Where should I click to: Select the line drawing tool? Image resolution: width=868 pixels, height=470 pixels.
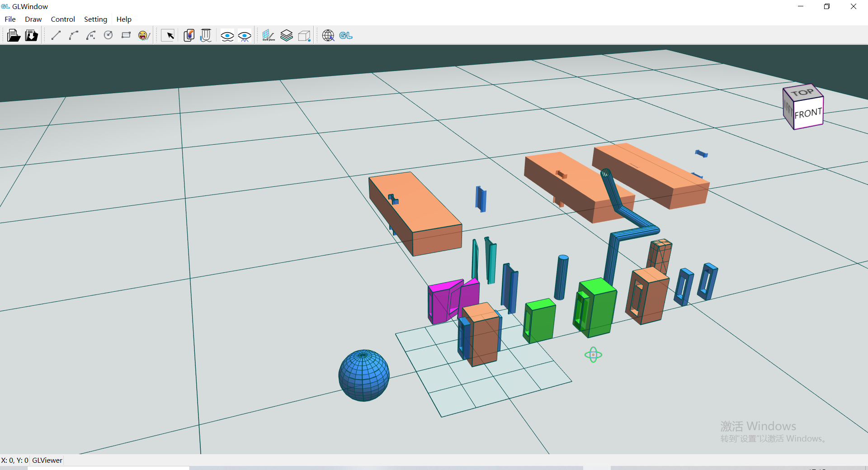[56, 35]
